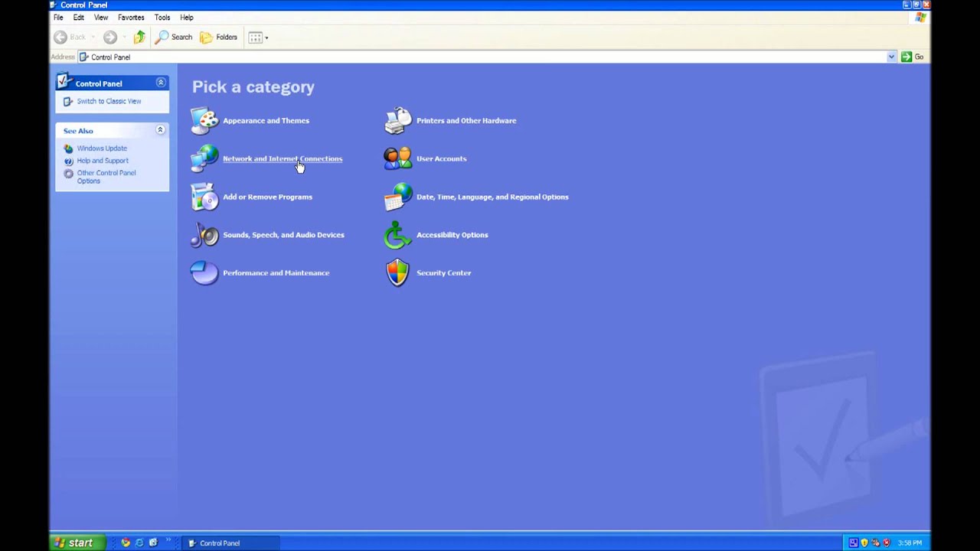This screenshot has height=551, width=980.
Task: Open the View menu
Action: point(101,17)
